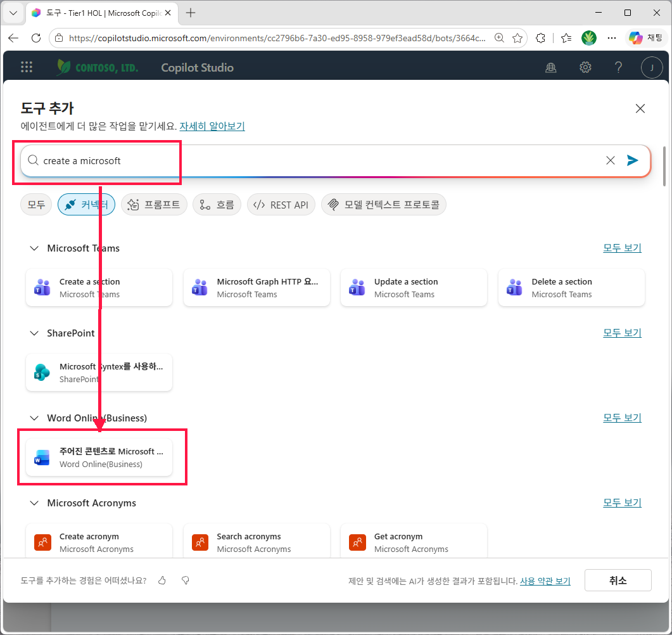Select the Microsoft Graph HTTP Teams tool

pyautogui.click(x=257, y=288)
